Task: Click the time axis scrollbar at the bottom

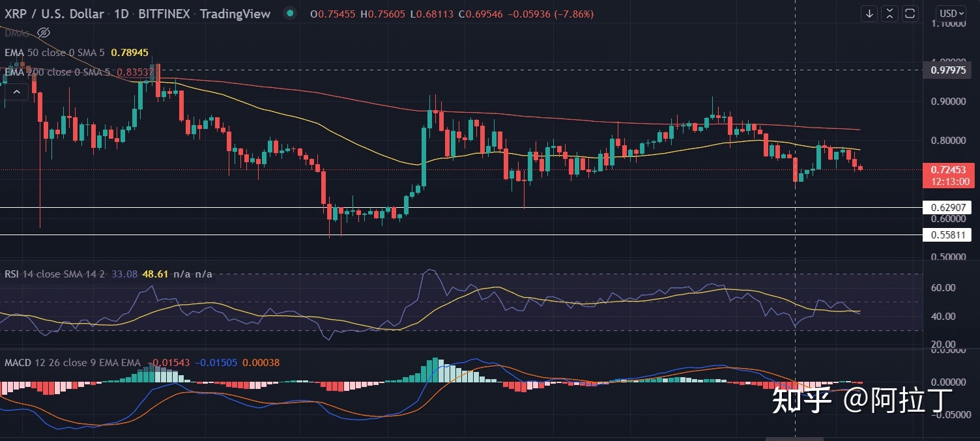Action: click(794, 439)
